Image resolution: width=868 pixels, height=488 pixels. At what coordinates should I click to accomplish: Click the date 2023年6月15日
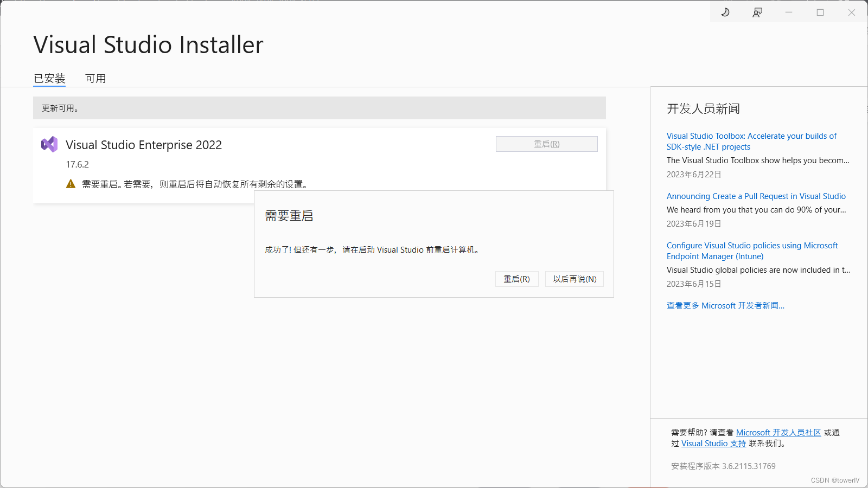694,284
